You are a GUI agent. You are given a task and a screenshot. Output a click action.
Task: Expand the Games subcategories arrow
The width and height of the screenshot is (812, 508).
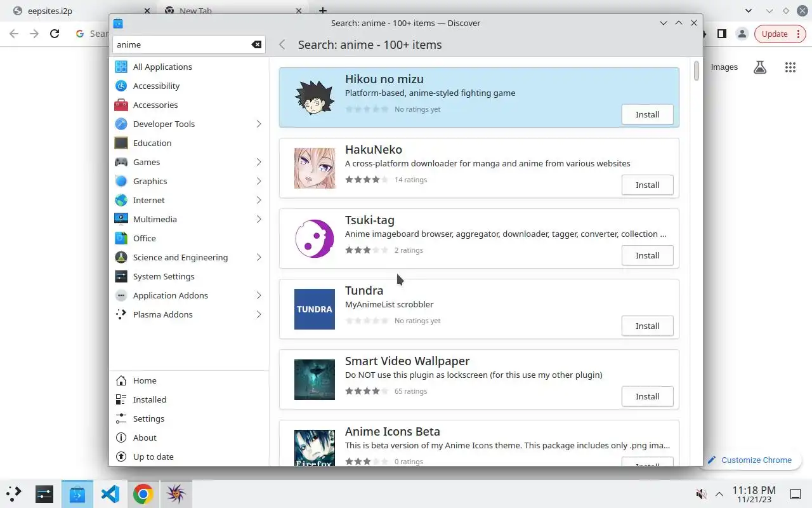coord(259,162)
